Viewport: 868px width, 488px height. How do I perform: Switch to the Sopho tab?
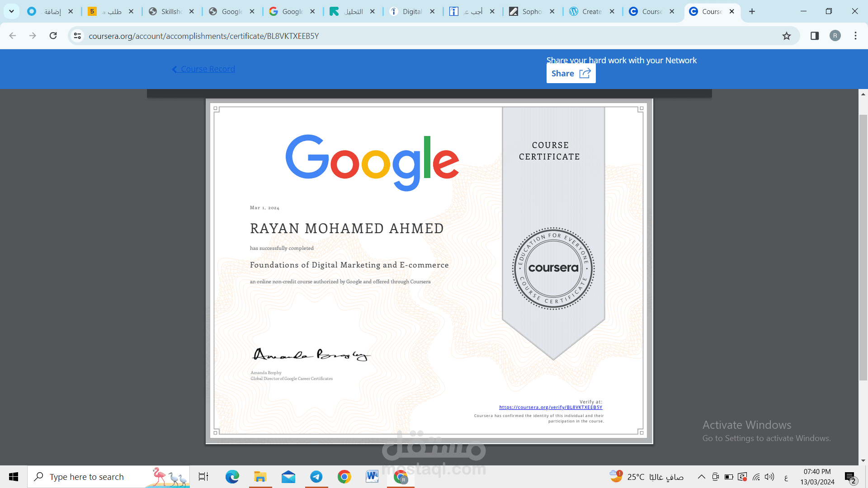532,11
